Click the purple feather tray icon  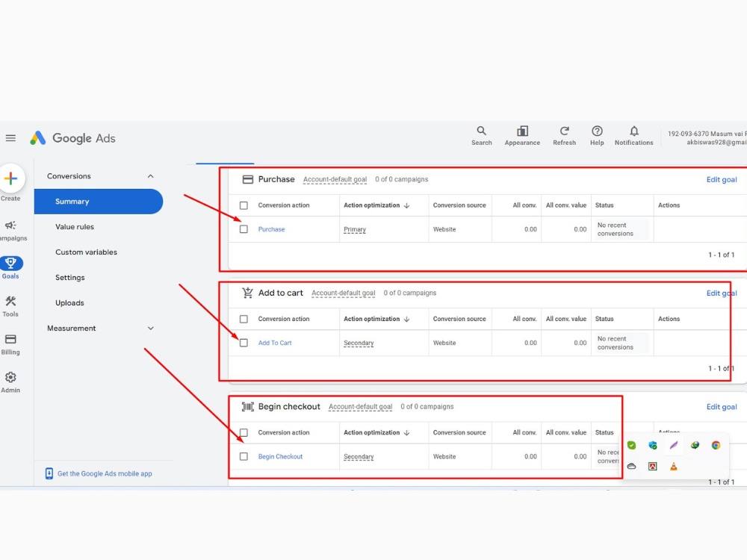[x=674, y=445]
